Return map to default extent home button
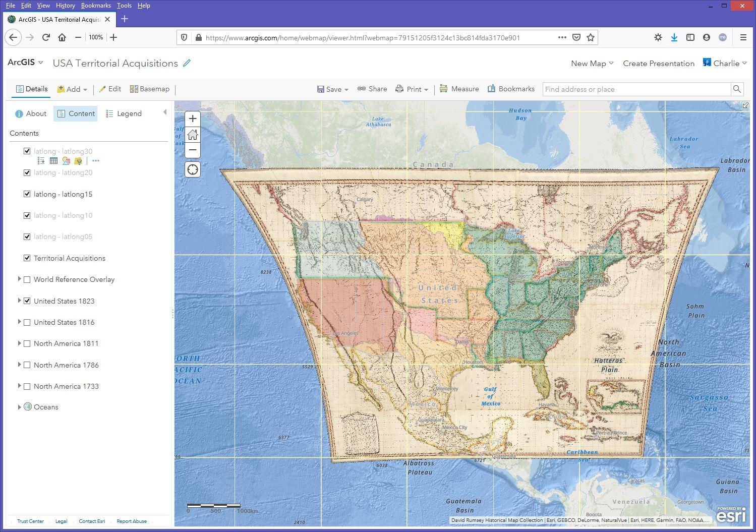 click(193, 135)
